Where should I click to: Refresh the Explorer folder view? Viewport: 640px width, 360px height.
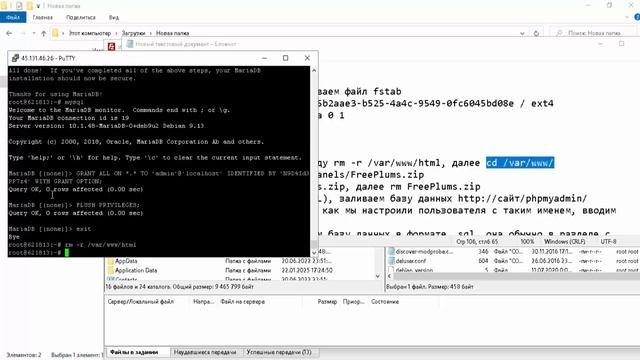click(536, 33)
